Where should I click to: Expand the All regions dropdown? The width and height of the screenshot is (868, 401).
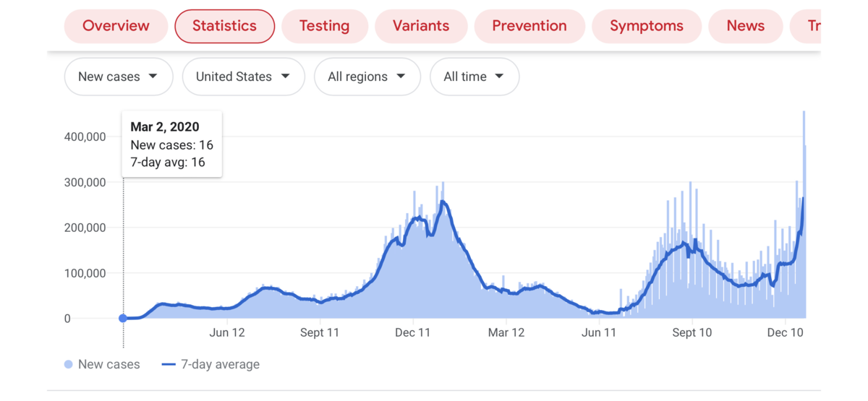(367, 77)
